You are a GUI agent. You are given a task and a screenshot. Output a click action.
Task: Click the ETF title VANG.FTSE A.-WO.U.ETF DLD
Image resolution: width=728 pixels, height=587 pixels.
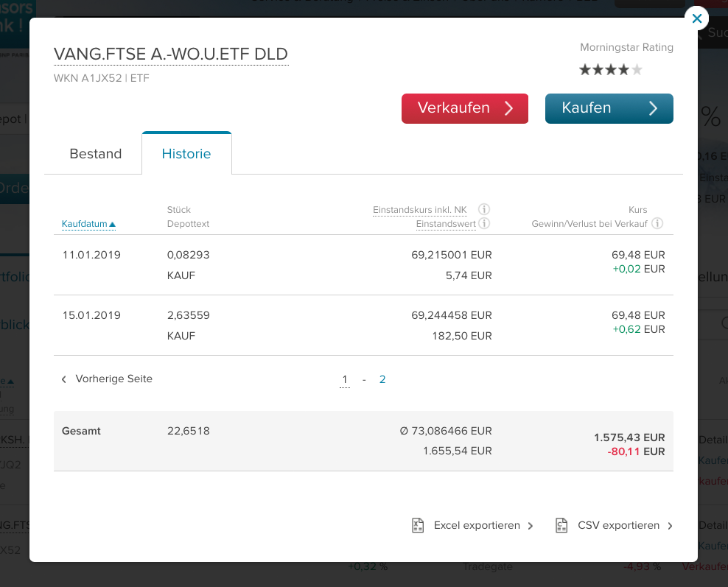point(171,55)
